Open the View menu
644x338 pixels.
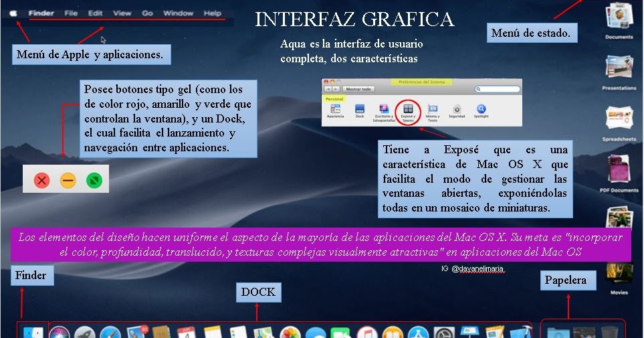[122, 13]
